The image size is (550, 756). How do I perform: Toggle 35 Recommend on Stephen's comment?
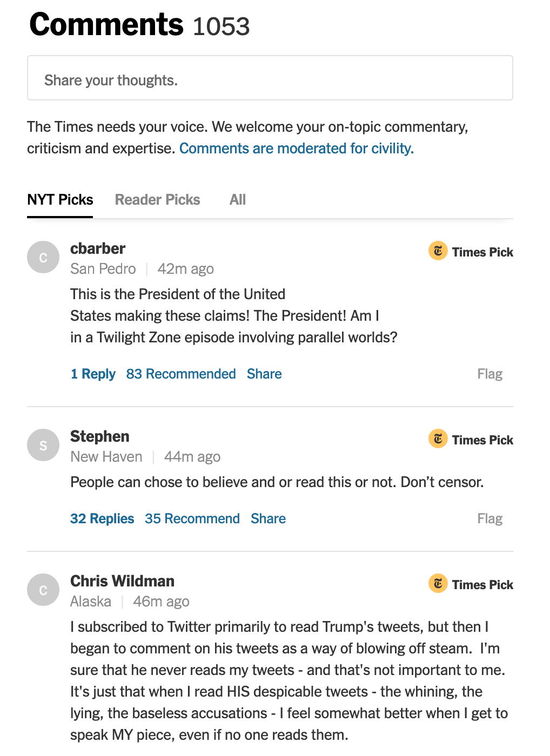(x=192, y=518)
